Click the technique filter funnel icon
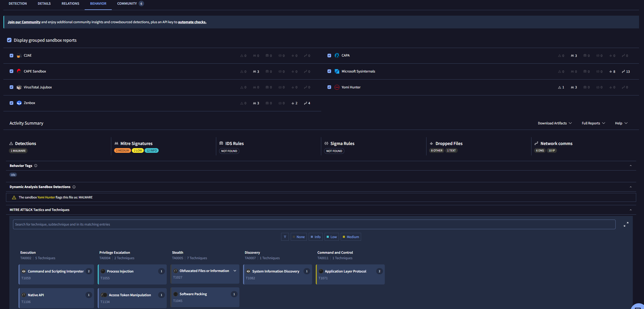The image size is (644, 309). 285,237
